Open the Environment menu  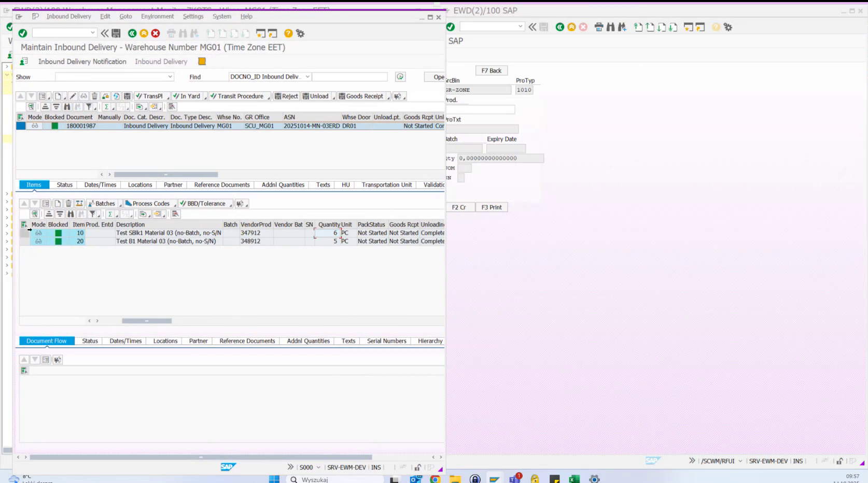click(158, 16)
